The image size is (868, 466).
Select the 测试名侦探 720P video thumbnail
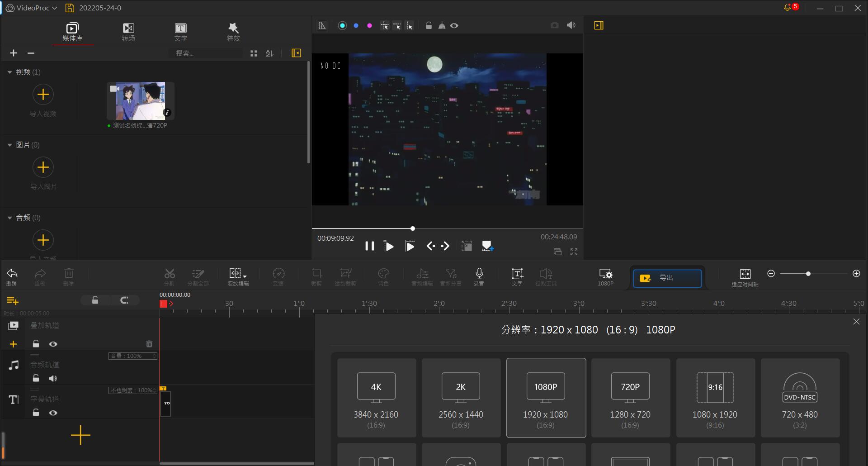[140, 100]
